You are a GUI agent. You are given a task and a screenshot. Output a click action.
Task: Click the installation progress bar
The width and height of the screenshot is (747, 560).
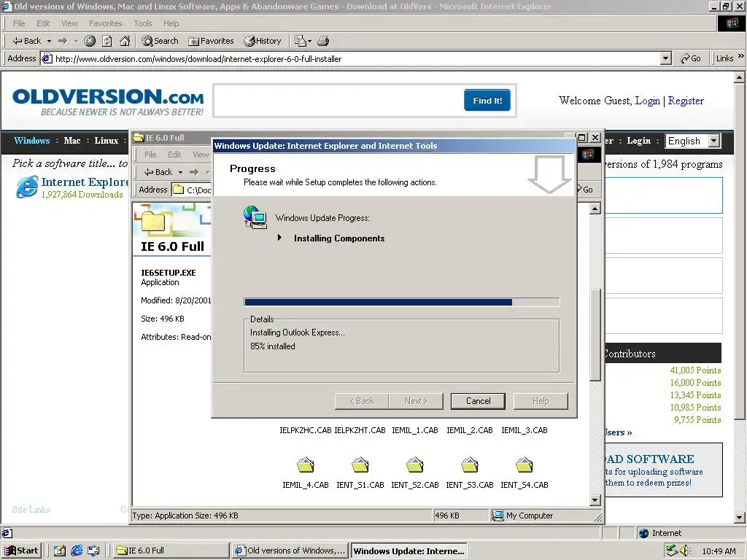(x=402, y=302)
